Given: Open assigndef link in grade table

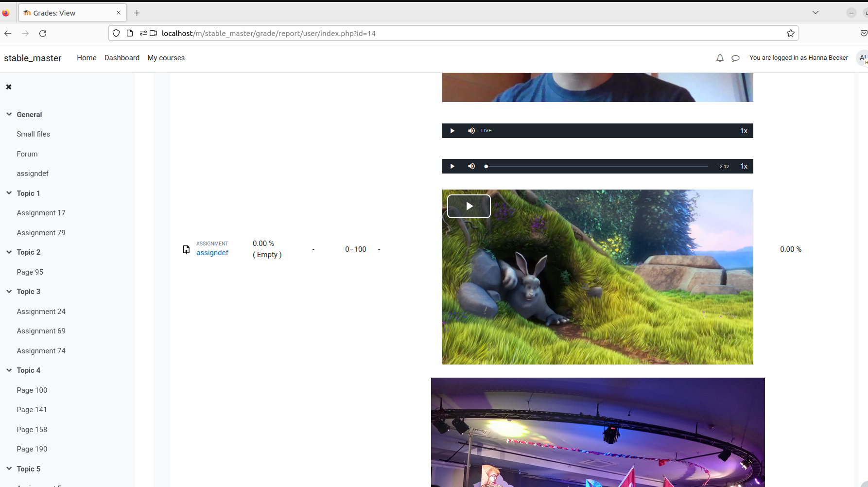Looking at the screenshot, I should 212,253.
